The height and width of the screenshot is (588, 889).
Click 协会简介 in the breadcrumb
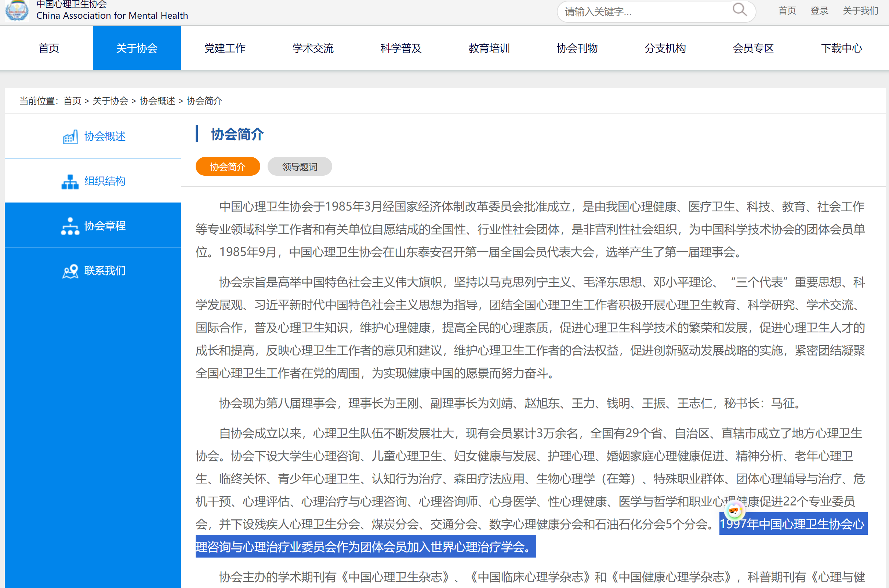204,101
